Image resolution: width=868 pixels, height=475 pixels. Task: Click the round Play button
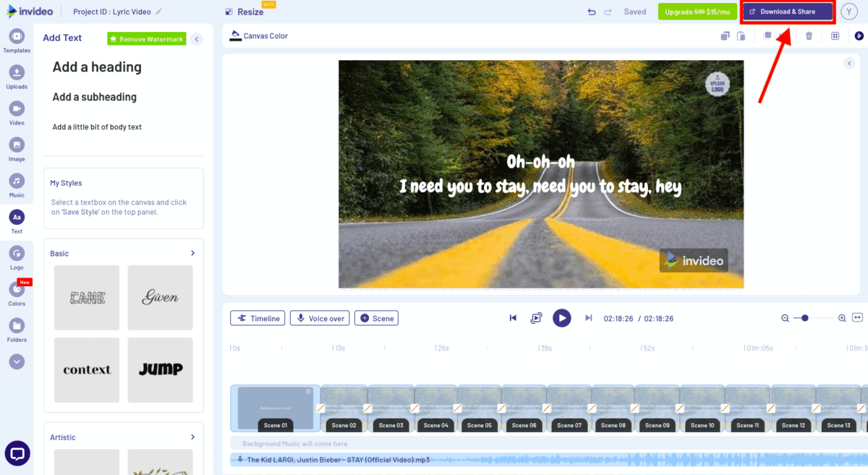point(562,318)
